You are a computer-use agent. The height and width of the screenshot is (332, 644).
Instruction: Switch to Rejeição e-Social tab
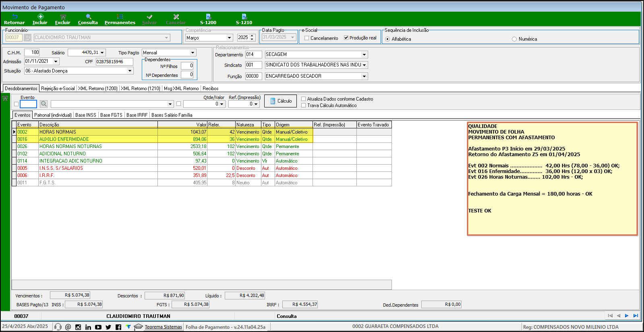click(x=58, y=89)
